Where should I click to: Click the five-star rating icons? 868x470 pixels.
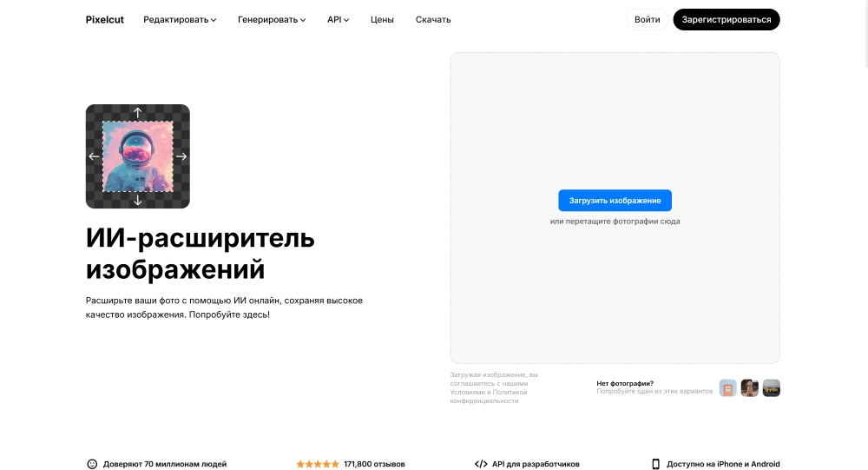click(x=318, y=464)
